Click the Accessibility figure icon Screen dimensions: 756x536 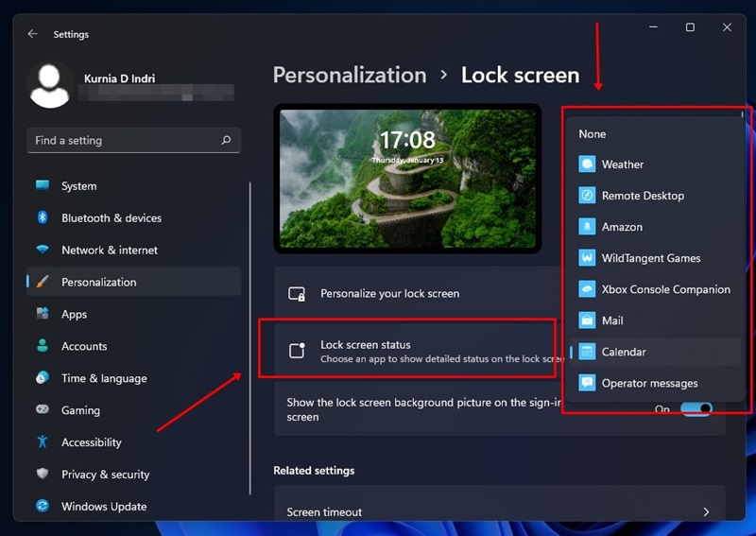point(43,441)
